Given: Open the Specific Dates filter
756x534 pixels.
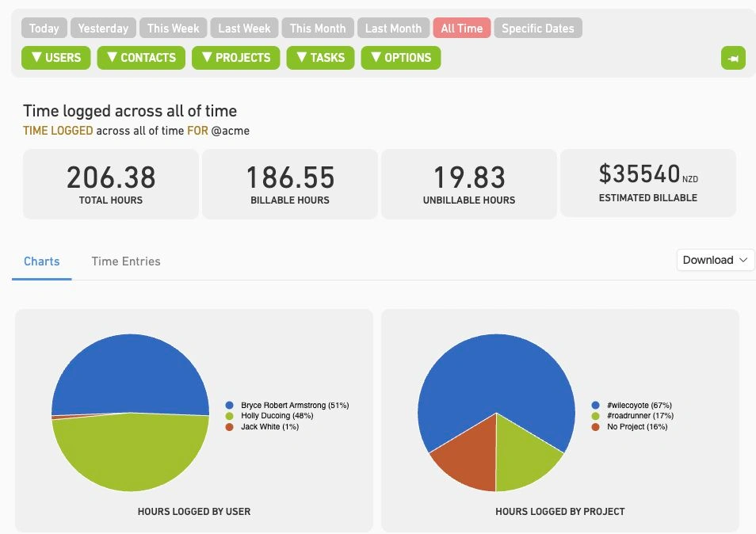Looking at the screenshot, I should [537, 28].
